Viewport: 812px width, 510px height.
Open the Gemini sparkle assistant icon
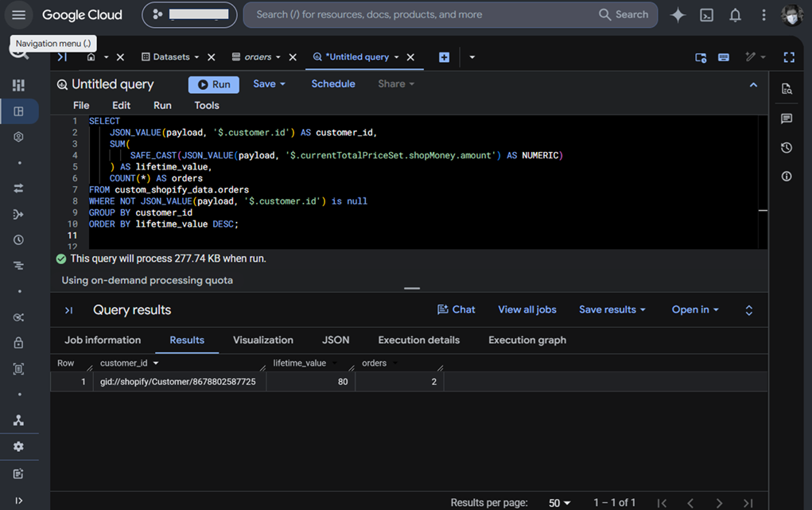(678, 14)
